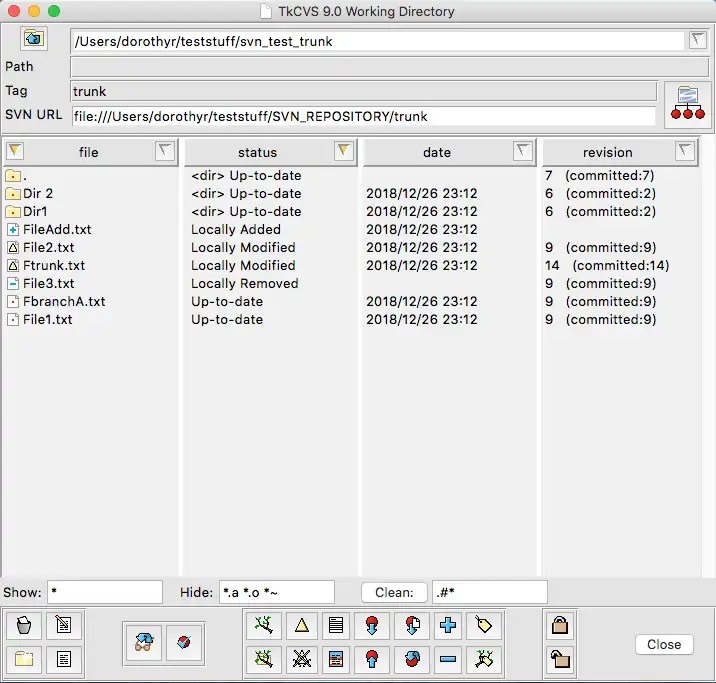Click the blue plus add files icon
This screenshot has height=683, width=716.
[448, 625]
